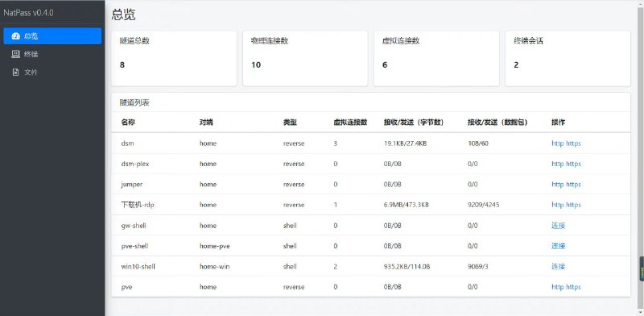Open https link for pve tunnel
The image size is (644, 316).
[573, 287]
